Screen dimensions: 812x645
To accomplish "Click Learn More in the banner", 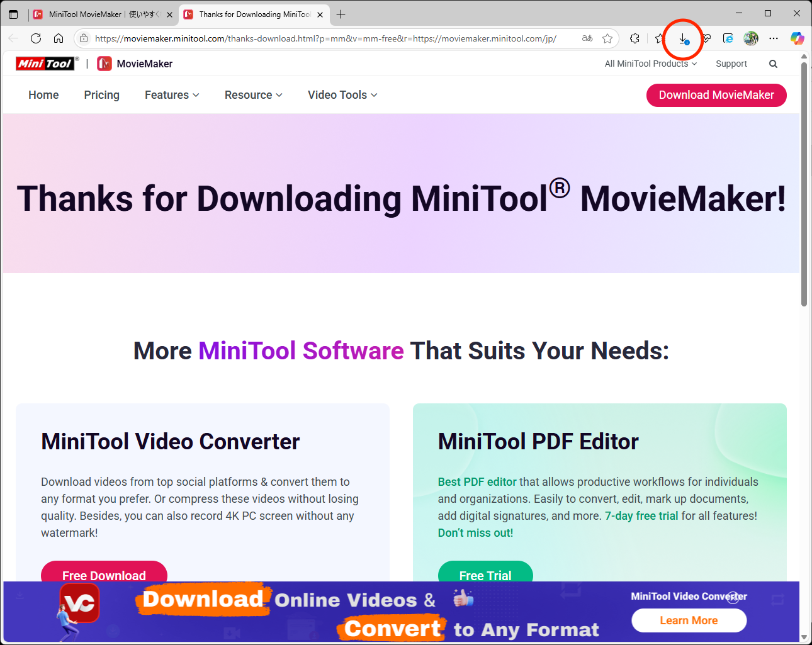I will tap(689, 620).
